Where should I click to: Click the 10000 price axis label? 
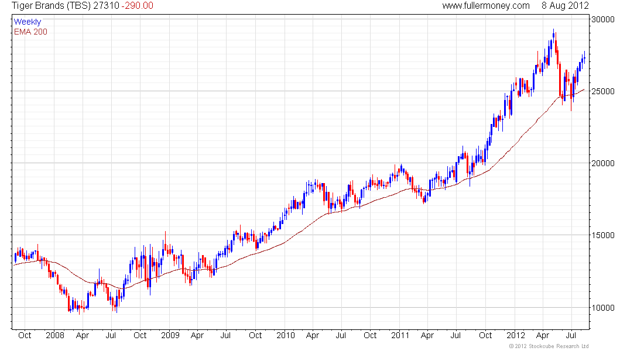tap(604, 308)
